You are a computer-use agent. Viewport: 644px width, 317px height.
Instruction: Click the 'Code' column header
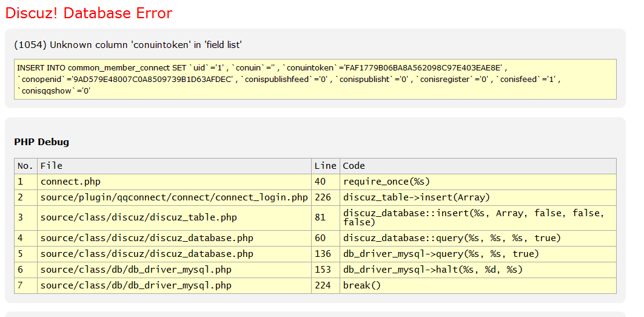(x=478, y=166)
